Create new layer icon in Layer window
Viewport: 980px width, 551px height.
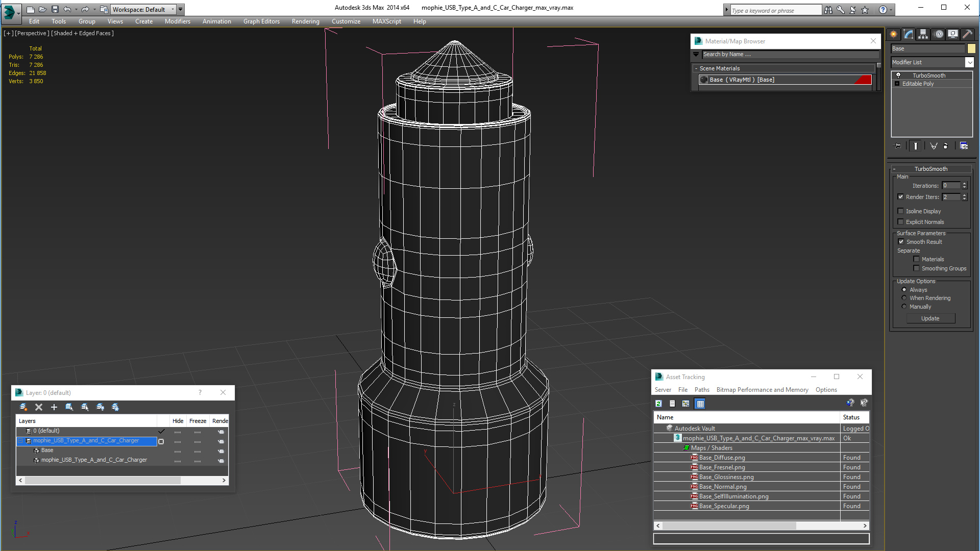pos(23,407)
